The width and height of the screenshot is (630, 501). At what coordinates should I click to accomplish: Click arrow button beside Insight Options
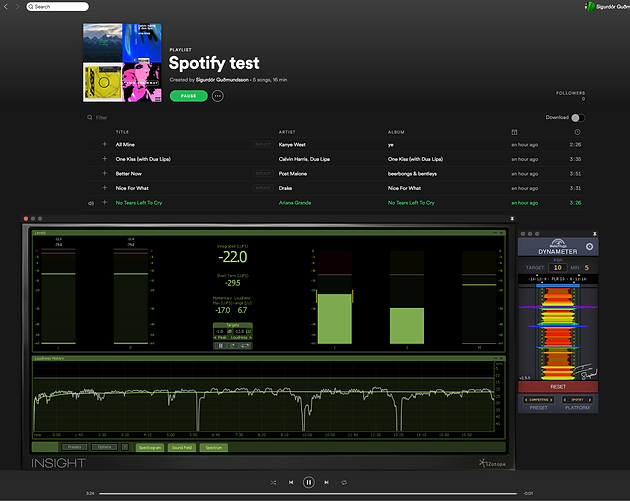coord(125,447)
